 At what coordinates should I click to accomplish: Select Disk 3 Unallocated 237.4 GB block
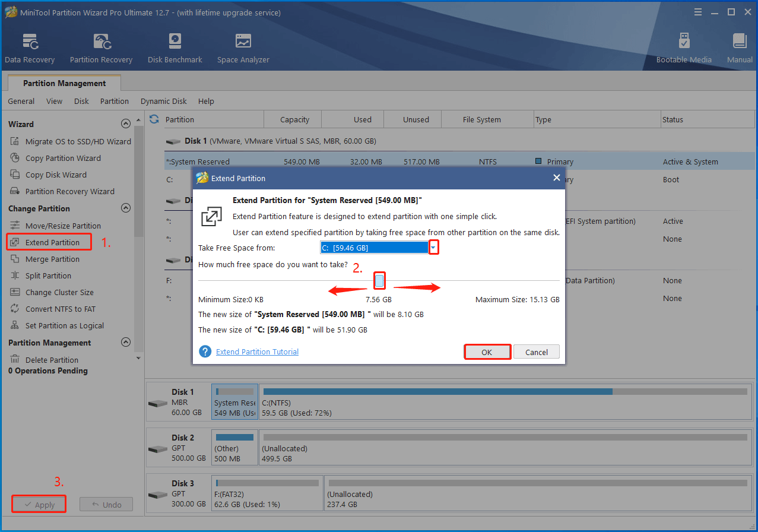pos(538,494)
